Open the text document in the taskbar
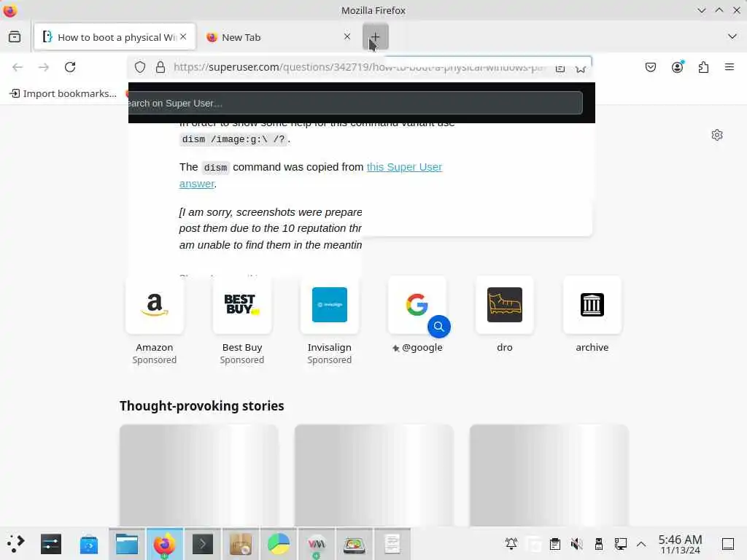Screen dimensions: 747x560 point(392,544)
